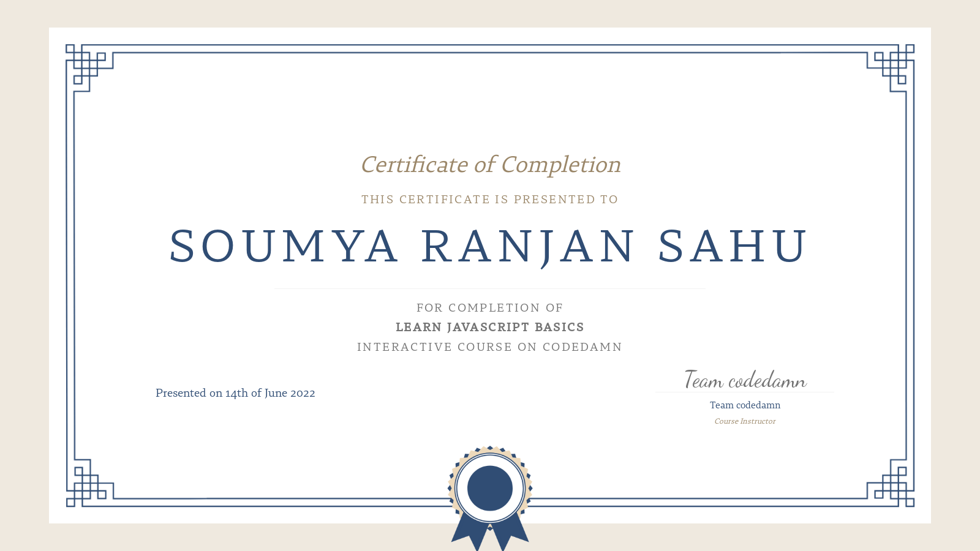This screenshot has height=551, width=980.
Task: Click the 'FOR COMPLETION OF' text
Action: click(489, 308)
